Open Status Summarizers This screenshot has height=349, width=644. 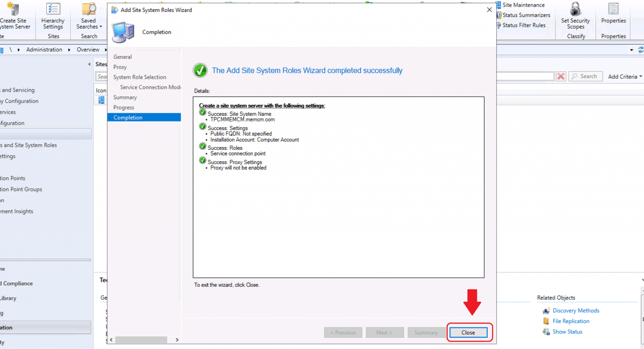(526, 15)
